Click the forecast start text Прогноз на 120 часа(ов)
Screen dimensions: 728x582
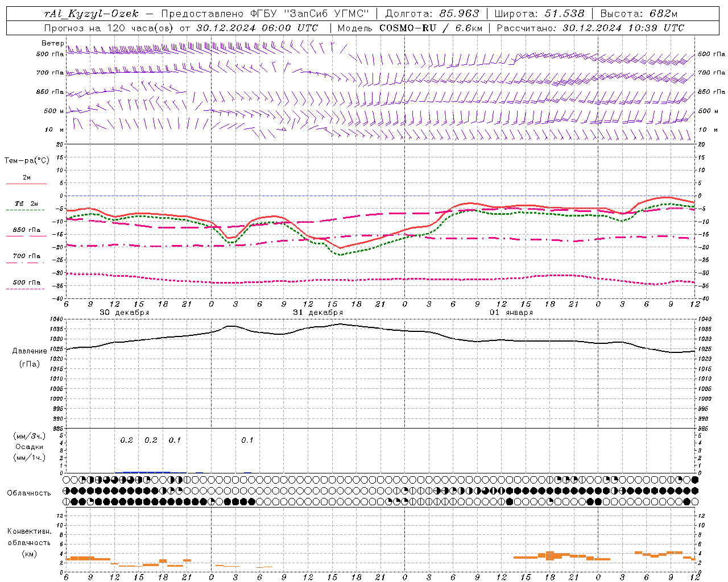[x=110, y=28]
